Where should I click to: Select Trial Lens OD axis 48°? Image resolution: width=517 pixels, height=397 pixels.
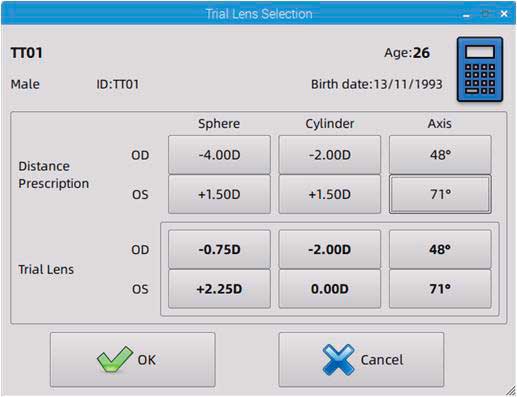tap(440, 249)
